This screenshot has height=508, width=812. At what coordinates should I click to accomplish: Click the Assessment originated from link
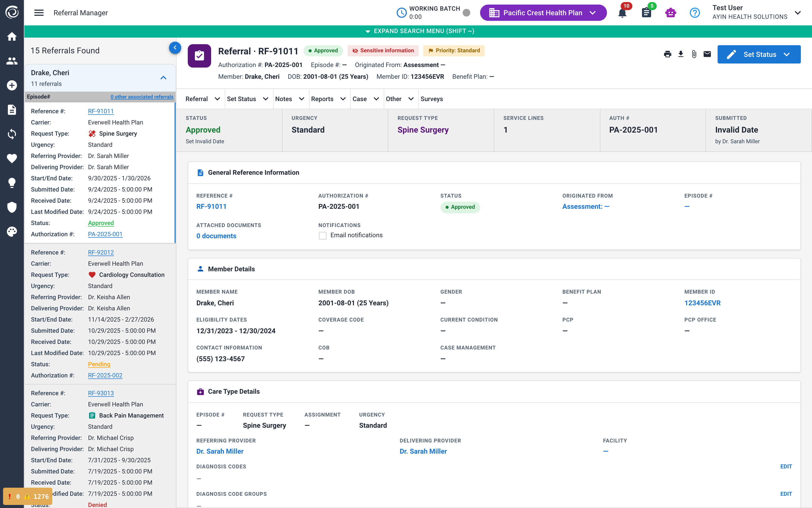coord(585,207)
